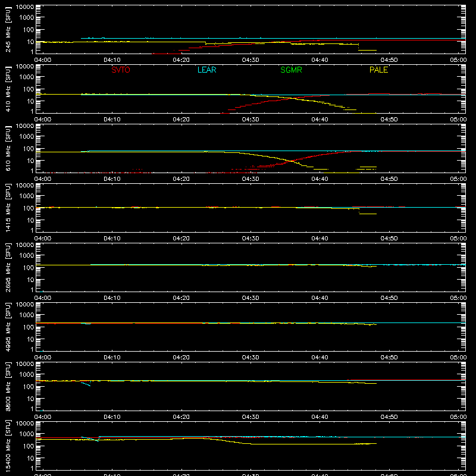Select the "410 MHz [SFU]" axis title
The width and height of the screenshot is (476, 476).
pos(8,89)
